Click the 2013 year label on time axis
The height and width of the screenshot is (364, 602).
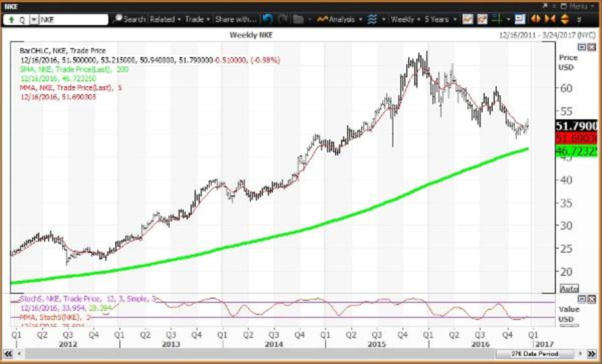172,344
